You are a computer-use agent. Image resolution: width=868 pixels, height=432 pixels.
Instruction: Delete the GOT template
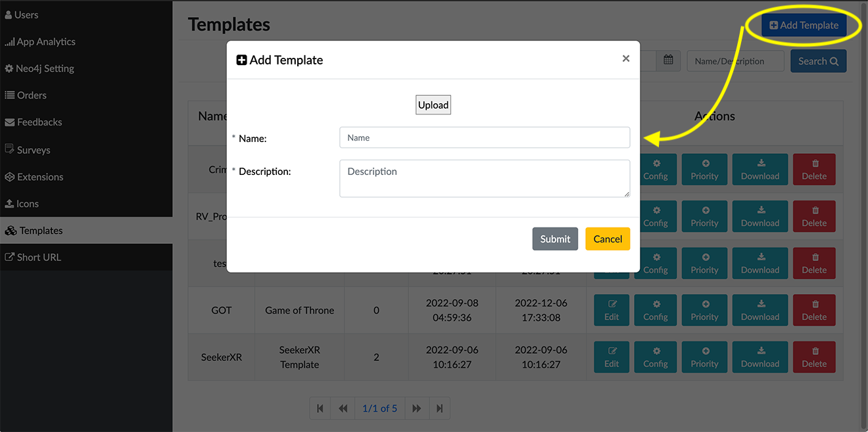pyautogui.click(x=814, y=310)
